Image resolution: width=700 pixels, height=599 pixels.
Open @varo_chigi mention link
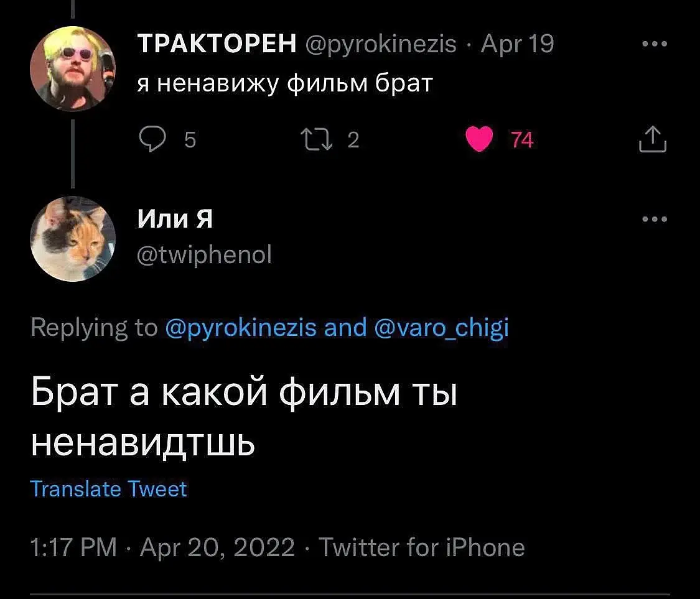point(442,327)
